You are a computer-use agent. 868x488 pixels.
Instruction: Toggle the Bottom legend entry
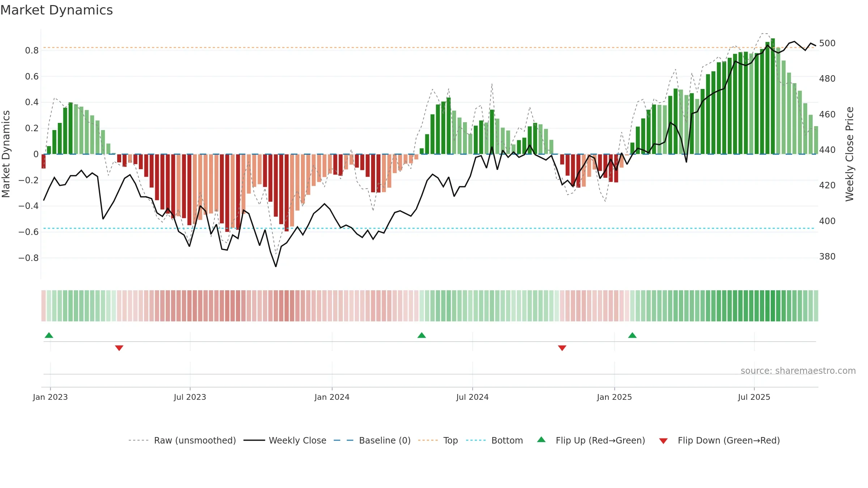coord(494,440)
